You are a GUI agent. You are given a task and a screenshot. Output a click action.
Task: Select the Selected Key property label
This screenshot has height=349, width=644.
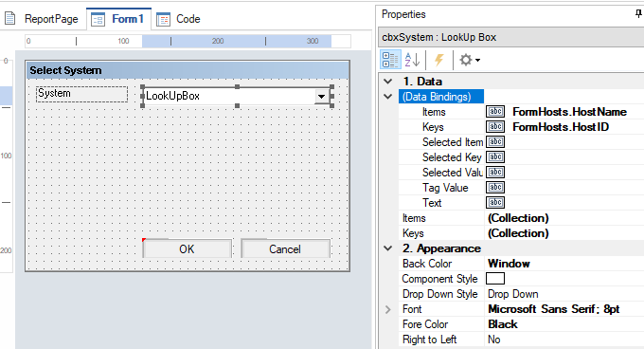pos(452,157)
